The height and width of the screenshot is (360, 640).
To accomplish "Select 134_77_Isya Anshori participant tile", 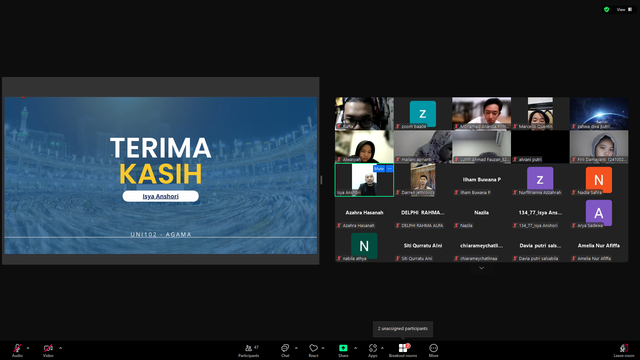I will click(x=540, y=213).
